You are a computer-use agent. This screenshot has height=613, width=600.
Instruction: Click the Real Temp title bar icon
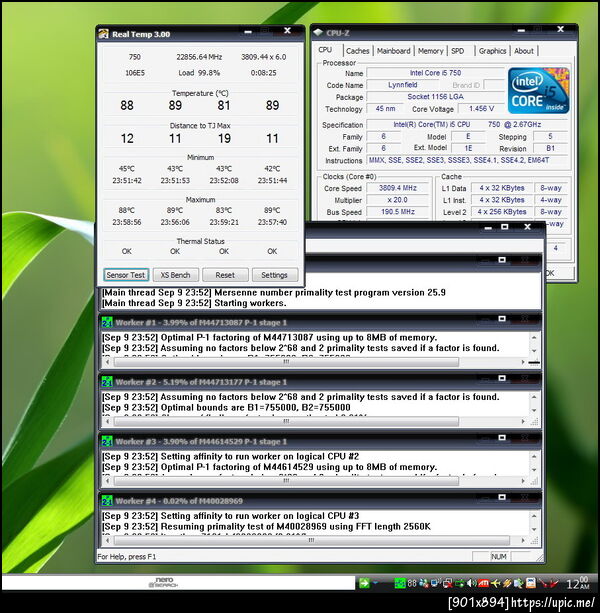tap(104, 34)
